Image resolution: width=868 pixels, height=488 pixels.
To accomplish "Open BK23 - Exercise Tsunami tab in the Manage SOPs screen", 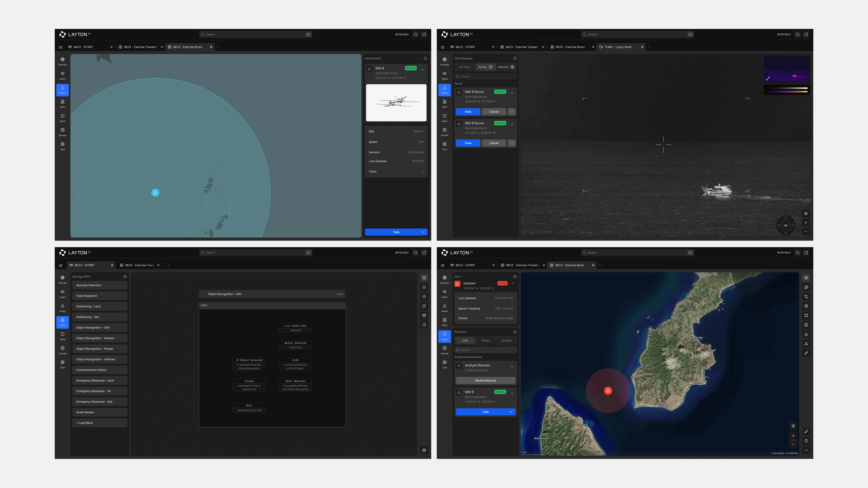I will click(139, 265).
